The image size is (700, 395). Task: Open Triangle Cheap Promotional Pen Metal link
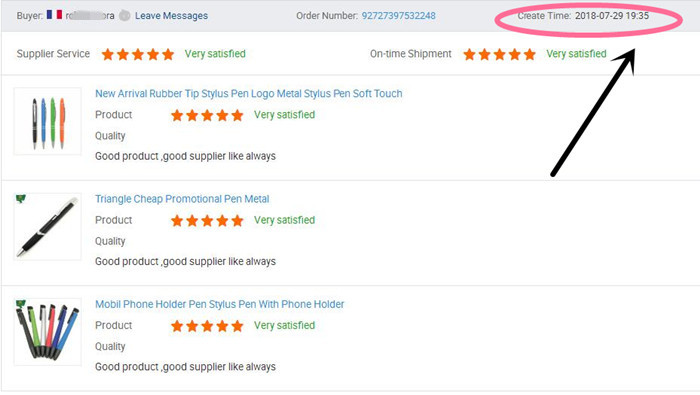(x=182, y=199)
